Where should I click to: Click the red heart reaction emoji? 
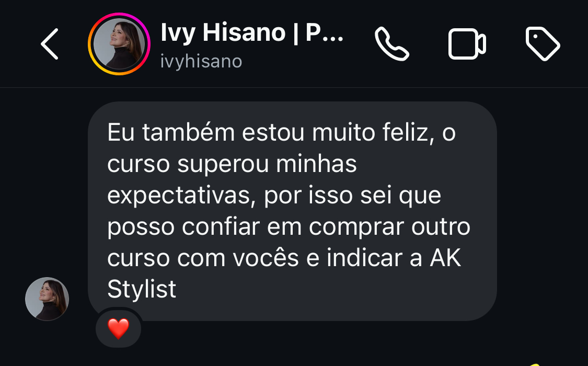pos(119,328)
